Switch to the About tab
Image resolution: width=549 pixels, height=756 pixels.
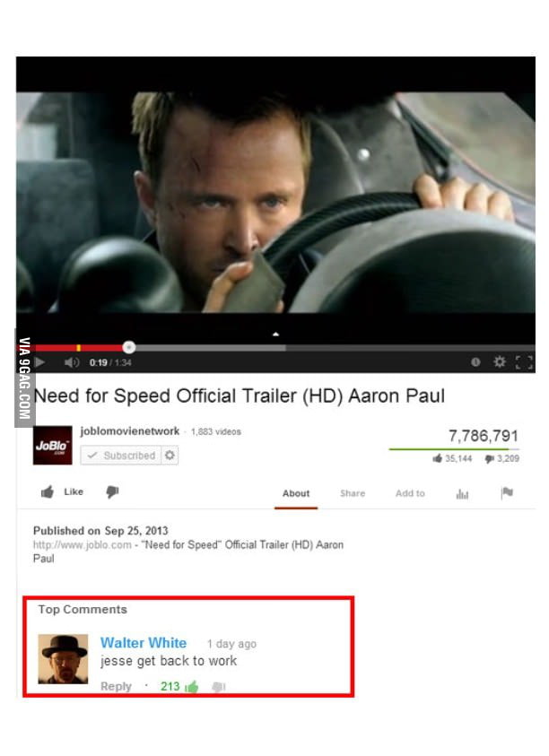pyautogui.click(x=296, y=493)
